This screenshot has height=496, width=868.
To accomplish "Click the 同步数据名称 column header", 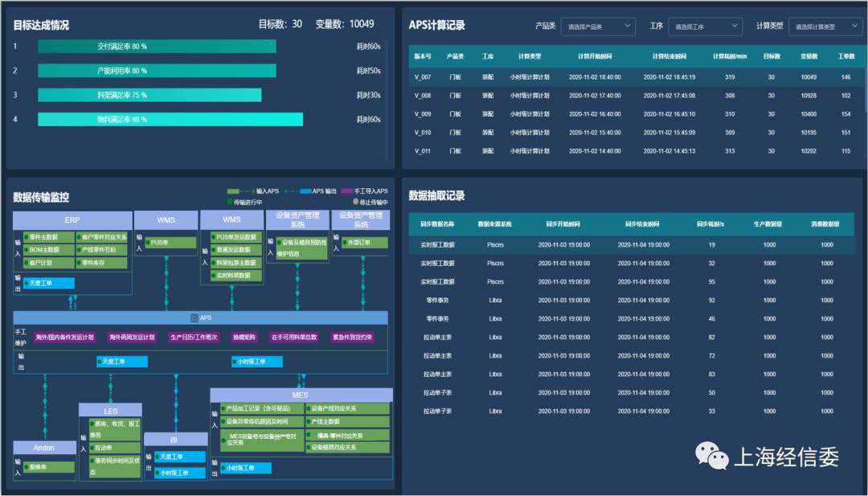I will coord(437,224).
